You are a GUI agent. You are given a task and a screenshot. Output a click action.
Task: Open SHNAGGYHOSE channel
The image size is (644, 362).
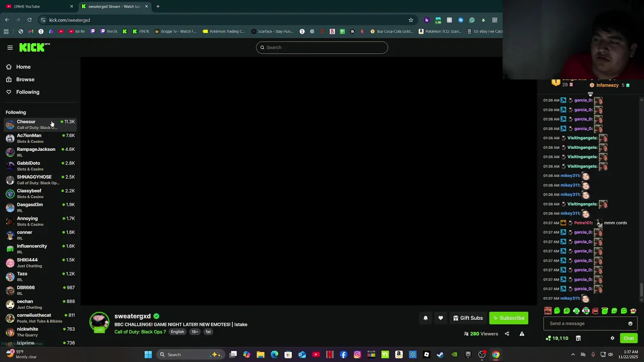click(x=40, y=179)
